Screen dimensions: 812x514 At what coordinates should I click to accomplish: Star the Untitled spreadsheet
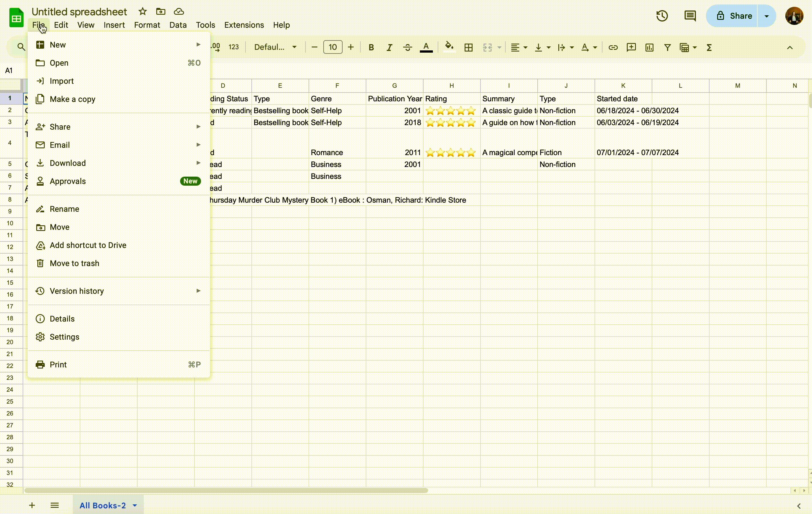143,11
